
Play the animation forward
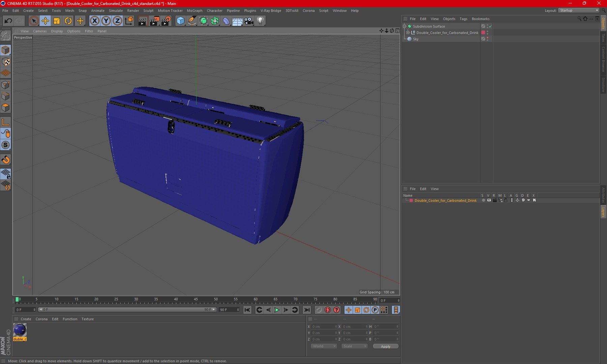tap(277, 310)
